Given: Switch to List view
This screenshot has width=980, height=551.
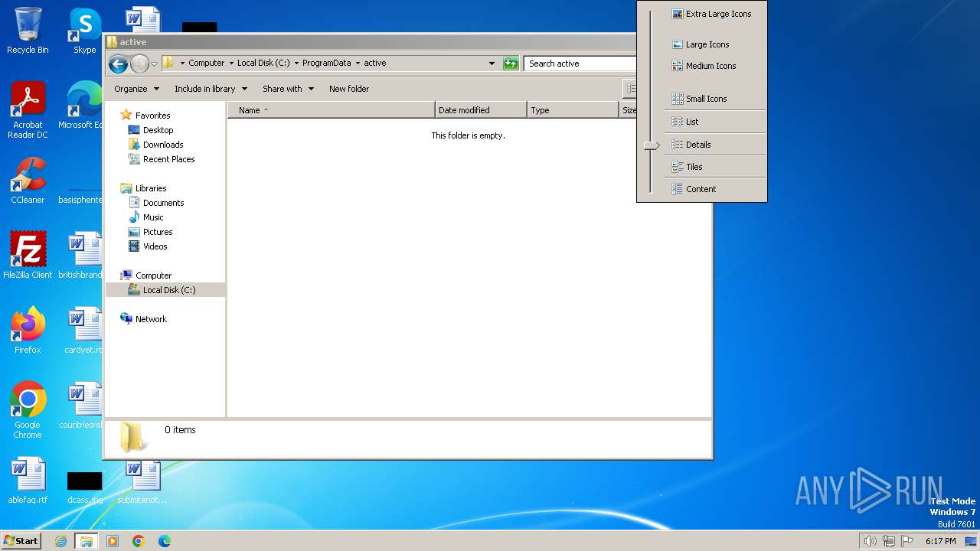Looking at the screenshot, I should (685, 122).
